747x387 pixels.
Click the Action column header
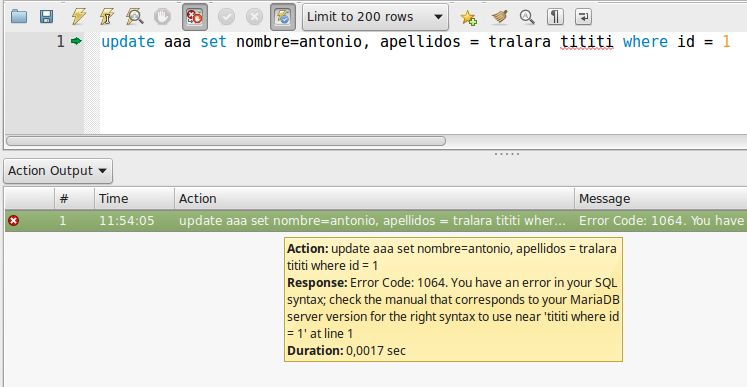pos(374,198)
